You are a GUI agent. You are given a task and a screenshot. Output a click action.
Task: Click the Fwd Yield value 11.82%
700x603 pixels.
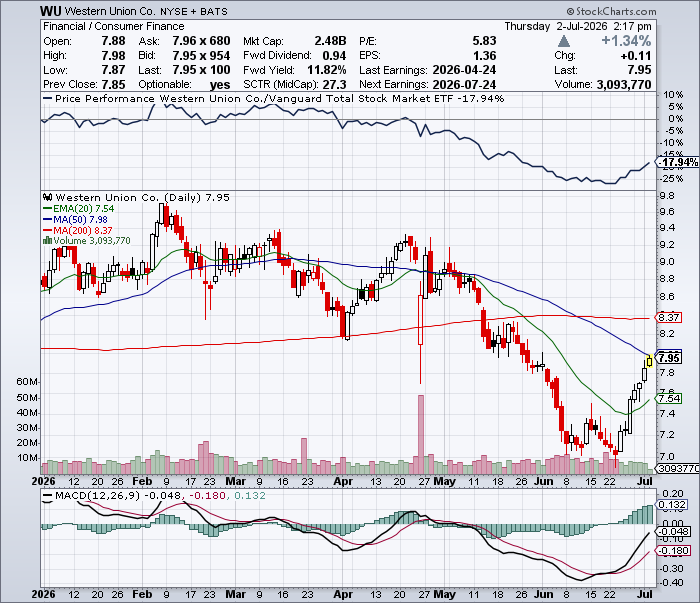[x=327, y=70]
